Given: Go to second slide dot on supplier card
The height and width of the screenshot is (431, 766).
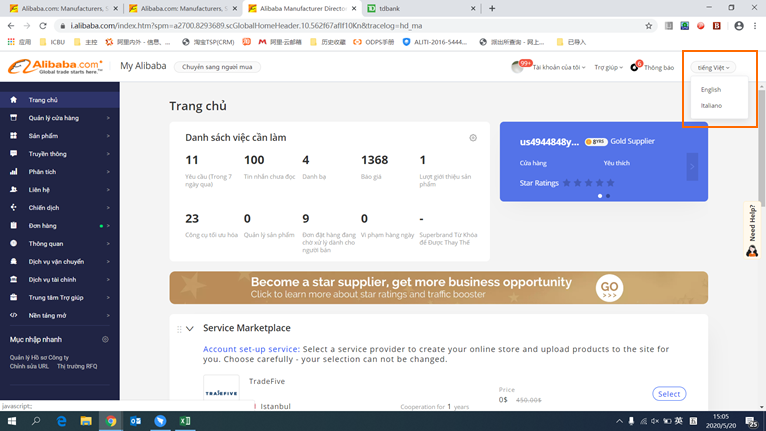Looking at the screenshot, I should click(x=608, y=196).
